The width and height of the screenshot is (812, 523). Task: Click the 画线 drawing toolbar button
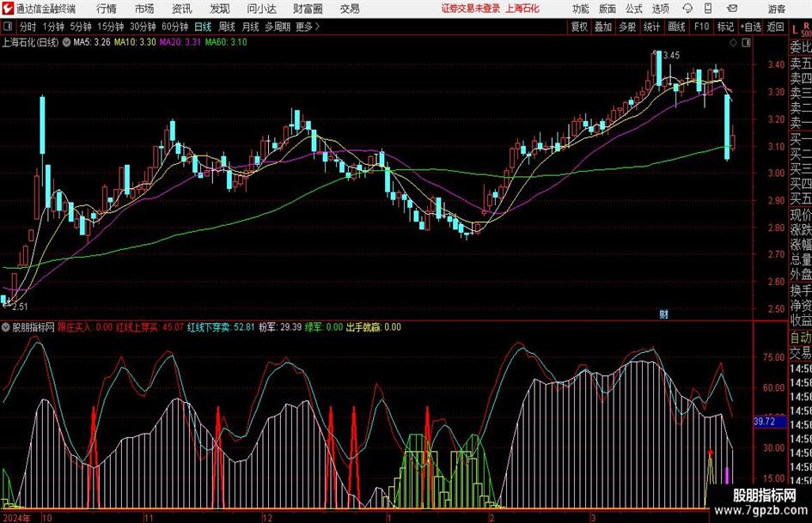pyautogui.click(x=676, y=27)
